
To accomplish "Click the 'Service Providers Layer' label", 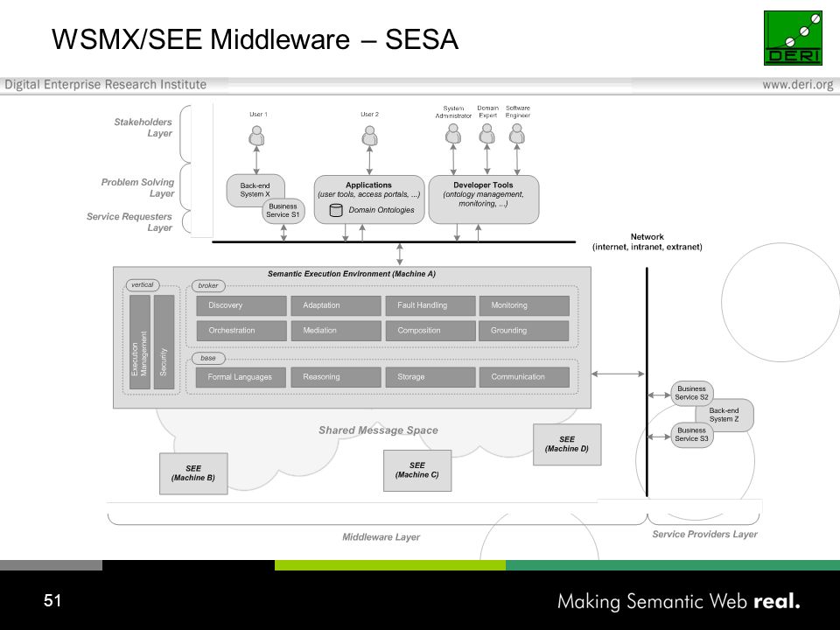I will [x=704, y=534].
